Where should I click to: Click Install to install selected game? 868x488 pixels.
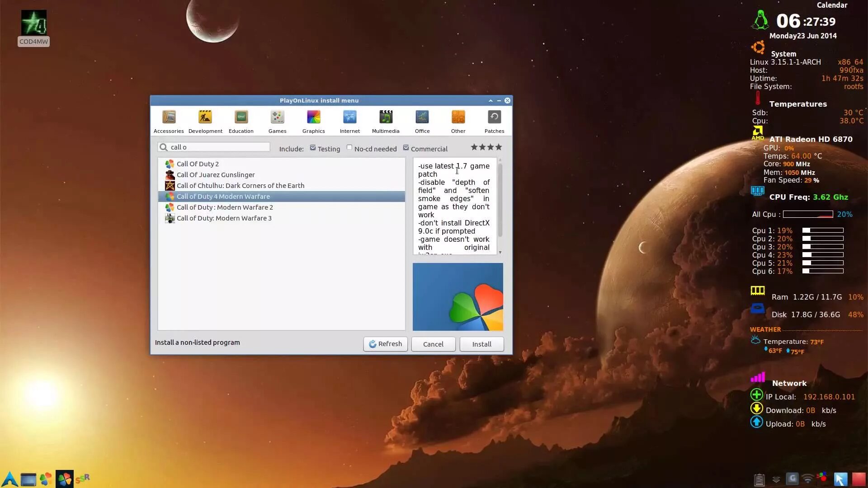[481, 344]
